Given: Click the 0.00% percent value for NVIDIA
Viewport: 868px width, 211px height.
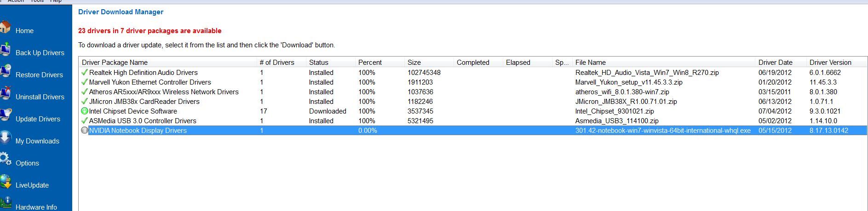Looking at the screenshot, I should [368, 131].
